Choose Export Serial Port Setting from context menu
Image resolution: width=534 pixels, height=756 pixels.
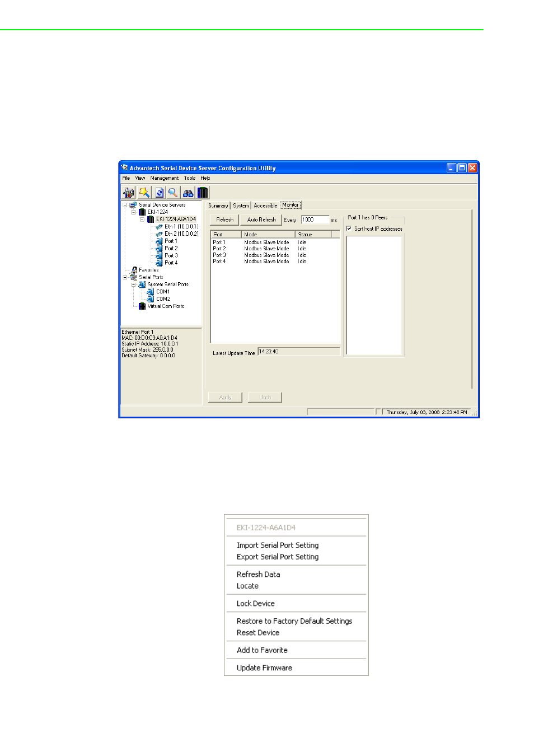(278, 557)
